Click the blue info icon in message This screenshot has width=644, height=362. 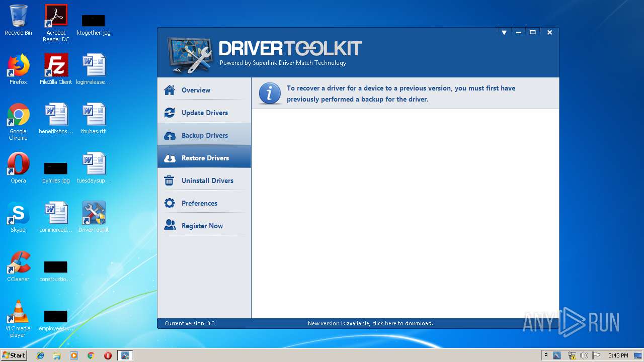(270, 94)
